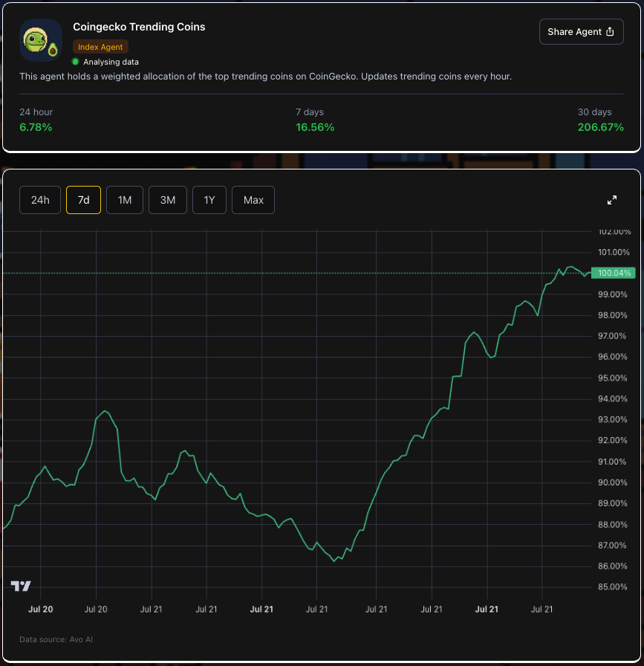Click the 6.78% 24 hour return figure

34,127
